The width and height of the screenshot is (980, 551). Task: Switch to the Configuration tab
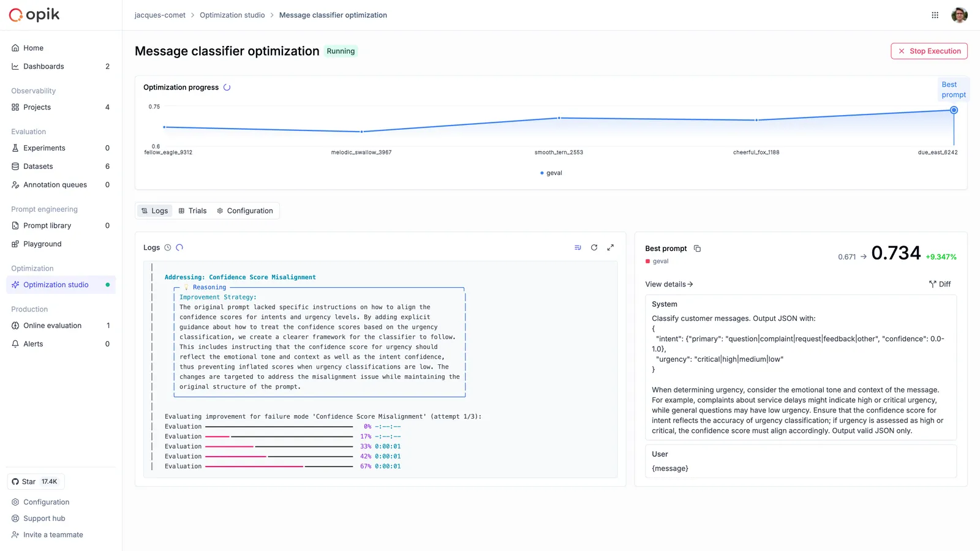[x=245, y=211]
